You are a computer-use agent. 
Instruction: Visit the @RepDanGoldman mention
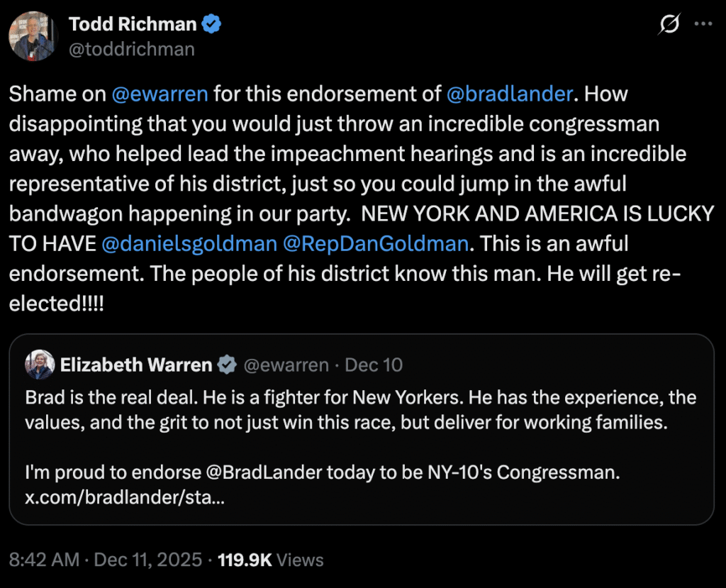pyautogui.click(x=376, y=244)
